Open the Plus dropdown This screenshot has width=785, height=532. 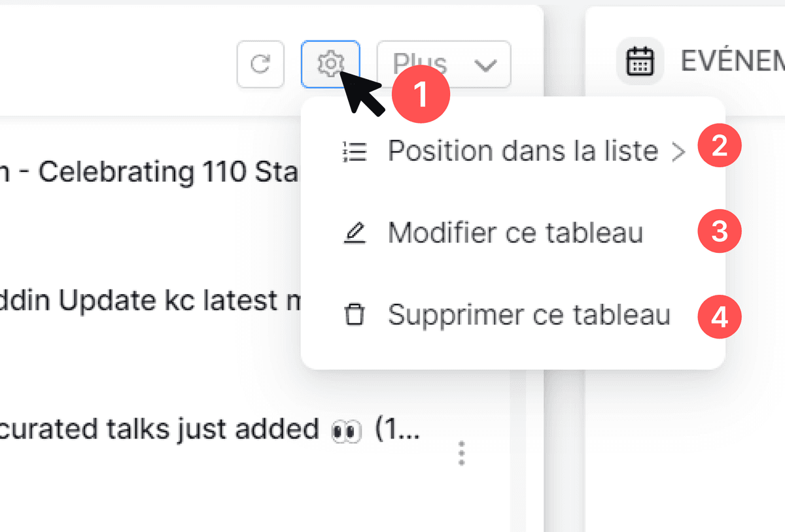click(444, 64)
